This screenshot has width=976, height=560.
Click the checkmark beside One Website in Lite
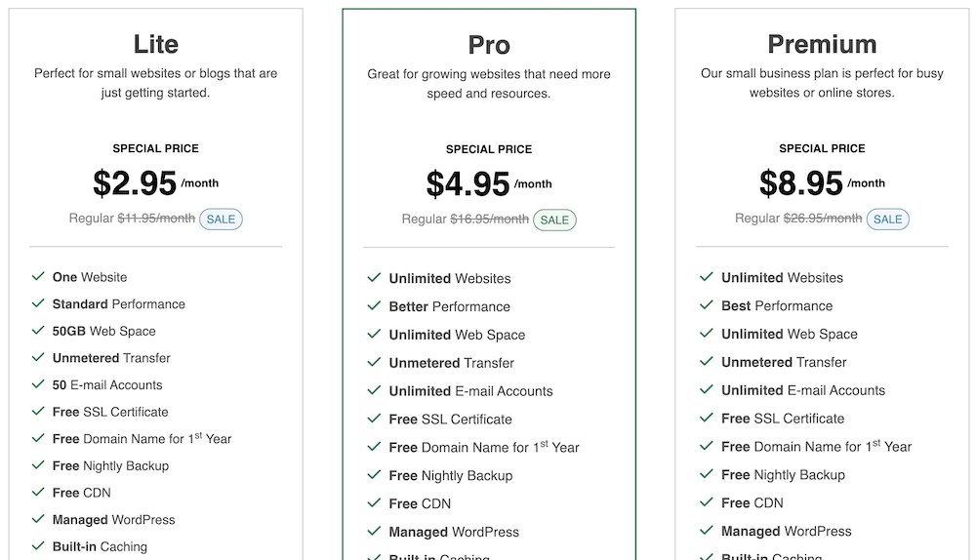(x=38, y=277)
